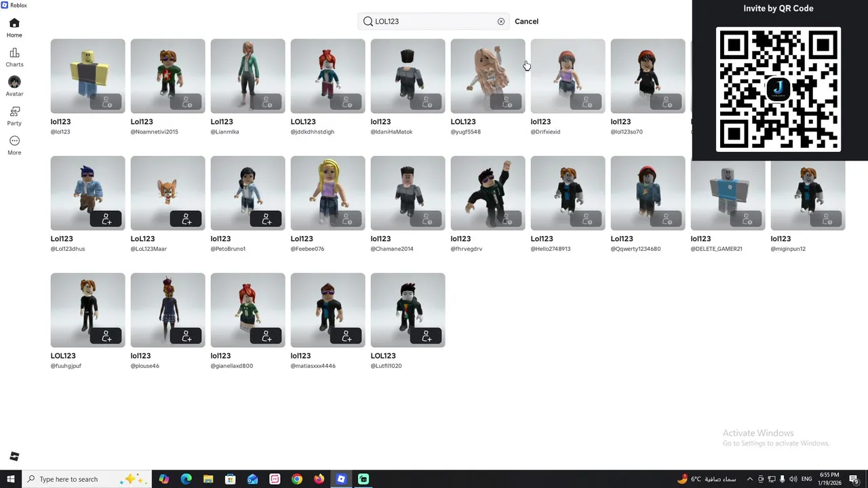
Task: Click the username @jddkdhhstdigh
Action: [x=312, y=131]
